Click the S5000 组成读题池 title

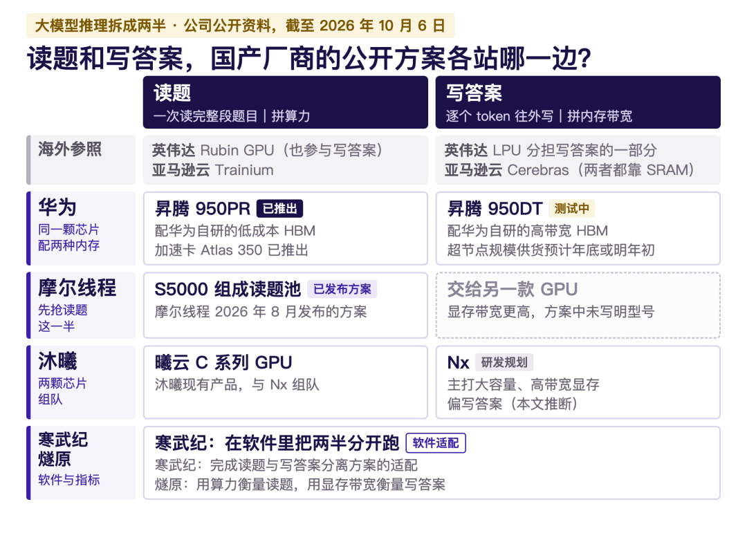pyautogui.click(x=228, y=289)
